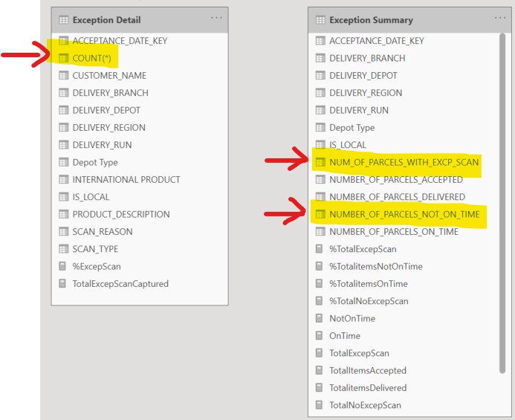515x420 pixels.
Task: Click the Exception Summary table title
Action: coord(371,20)
